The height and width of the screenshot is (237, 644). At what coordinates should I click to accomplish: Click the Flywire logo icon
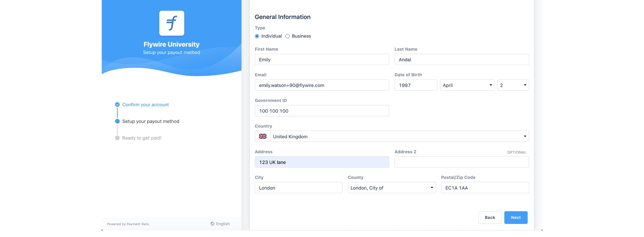[171, 23]
